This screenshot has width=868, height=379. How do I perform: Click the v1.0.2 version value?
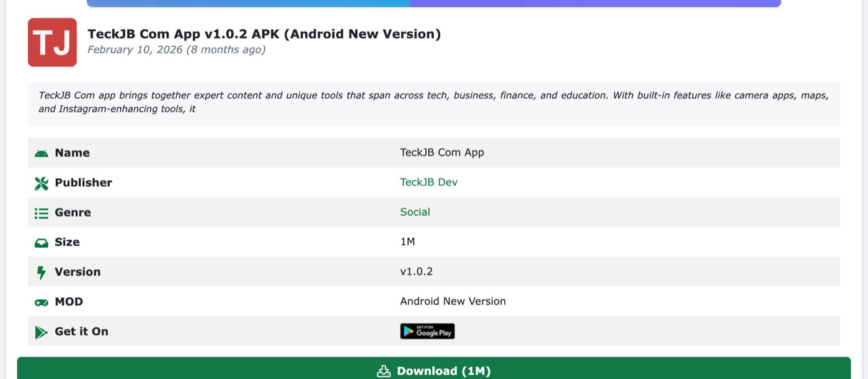point(417,271)
